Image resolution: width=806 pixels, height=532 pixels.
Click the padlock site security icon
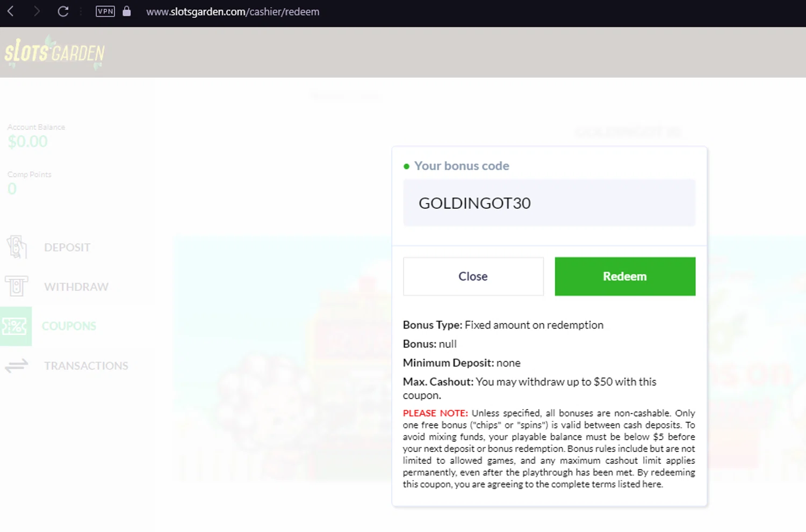point(127,11)
